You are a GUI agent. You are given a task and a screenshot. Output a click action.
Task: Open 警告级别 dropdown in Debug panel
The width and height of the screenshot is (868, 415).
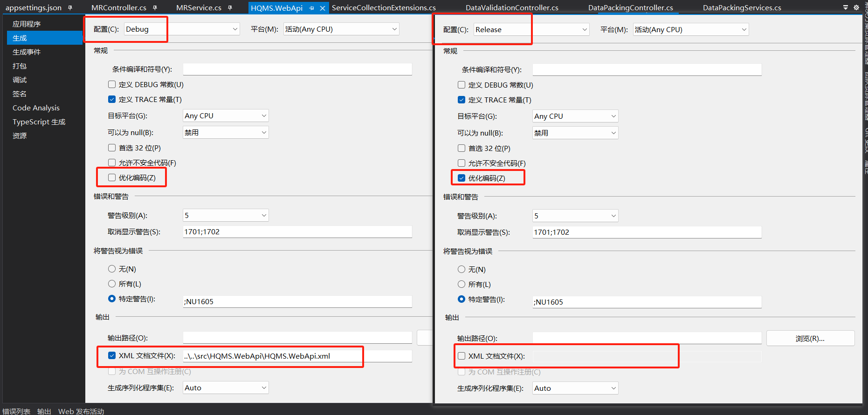tap(226, 215)
